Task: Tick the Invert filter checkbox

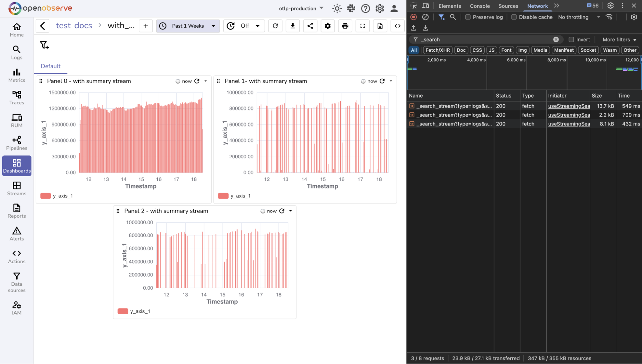Action: (571, 39)
